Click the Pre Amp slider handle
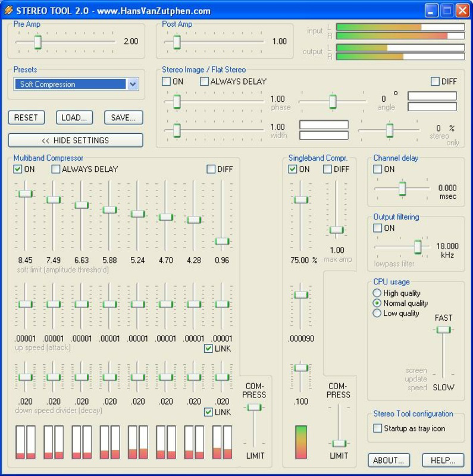Viewport: 473px width, 476px height. (x=37, y=42)
